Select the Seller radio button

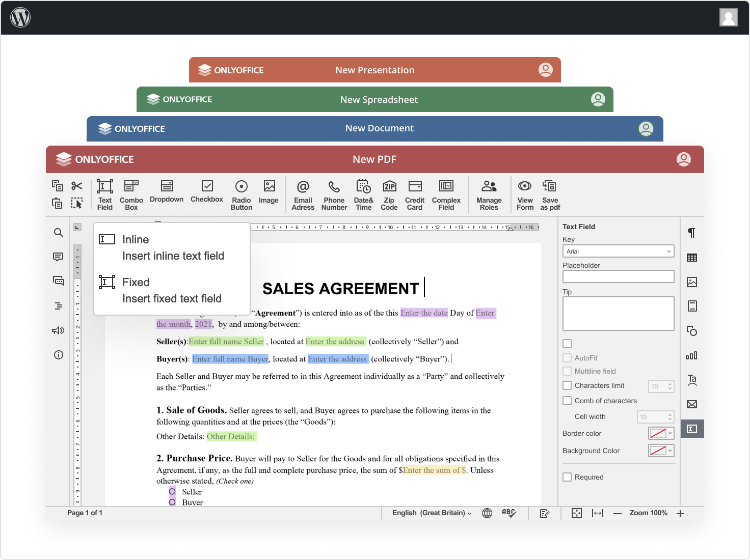click(172, 492)
